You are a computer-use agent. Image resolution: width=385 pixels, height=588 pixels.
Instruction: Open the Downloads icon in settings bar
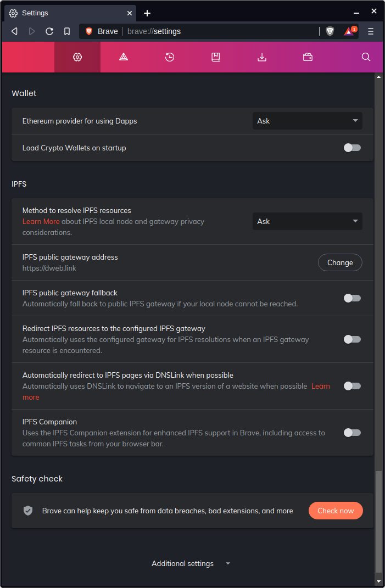[262, 57]
